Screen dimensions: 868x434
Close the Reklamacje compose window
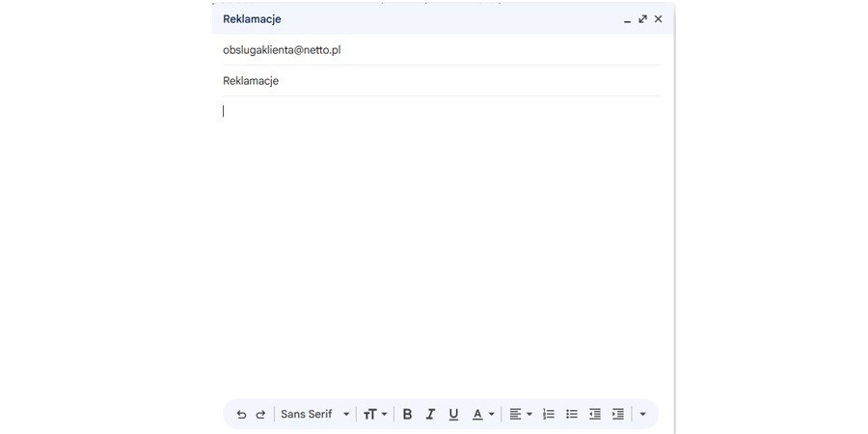pos(658,19)
